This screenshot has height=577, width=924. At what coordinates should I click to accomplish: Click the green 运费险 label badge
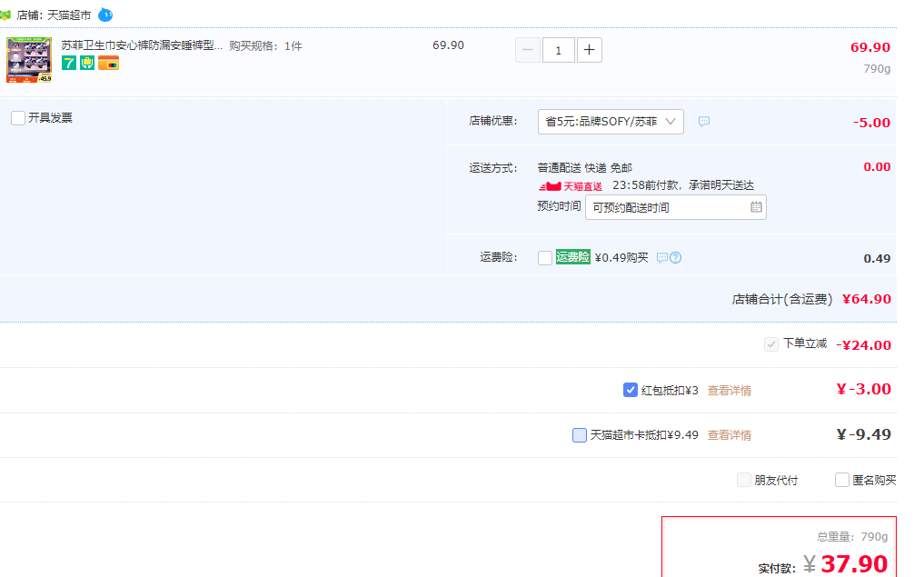tap(572, 257)
